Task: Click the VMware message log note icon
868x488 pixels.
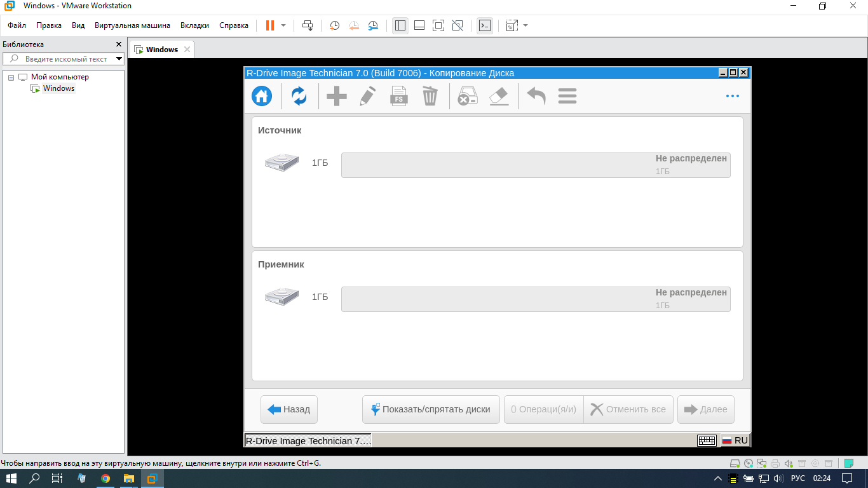Action: tap(848, 463)
